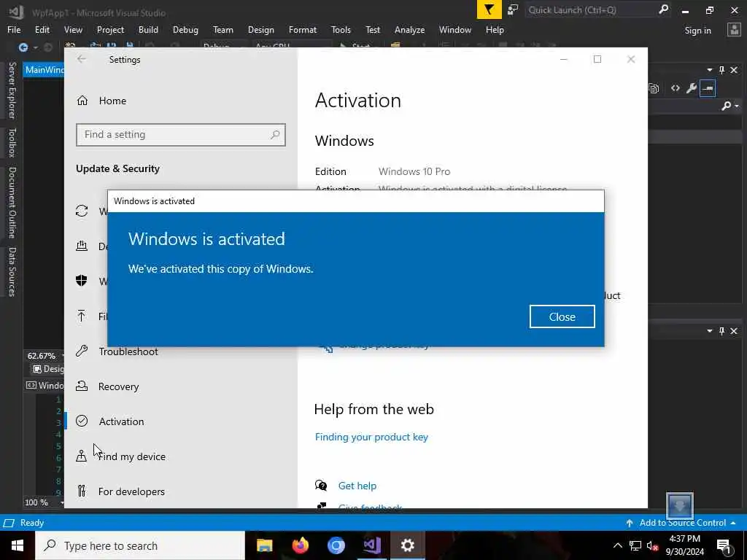Close the Windows is activated dialog
The width and height of the screenshot is (747, 560).
tap(562, 316)
